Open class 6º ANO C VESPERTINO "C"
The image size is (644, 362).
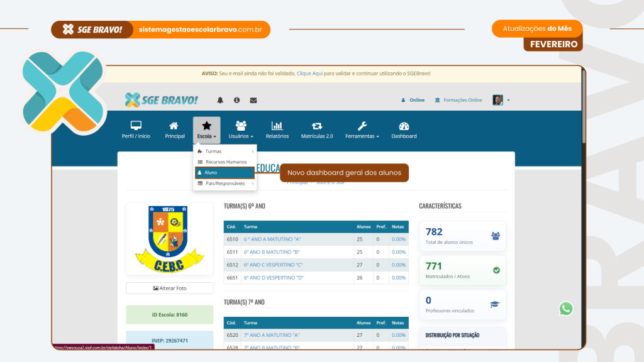[273, 265]
